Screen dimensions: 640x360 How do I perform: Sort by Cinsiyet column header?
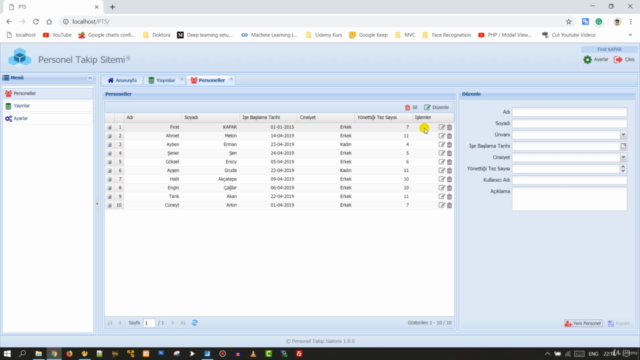tap(326, 118)
